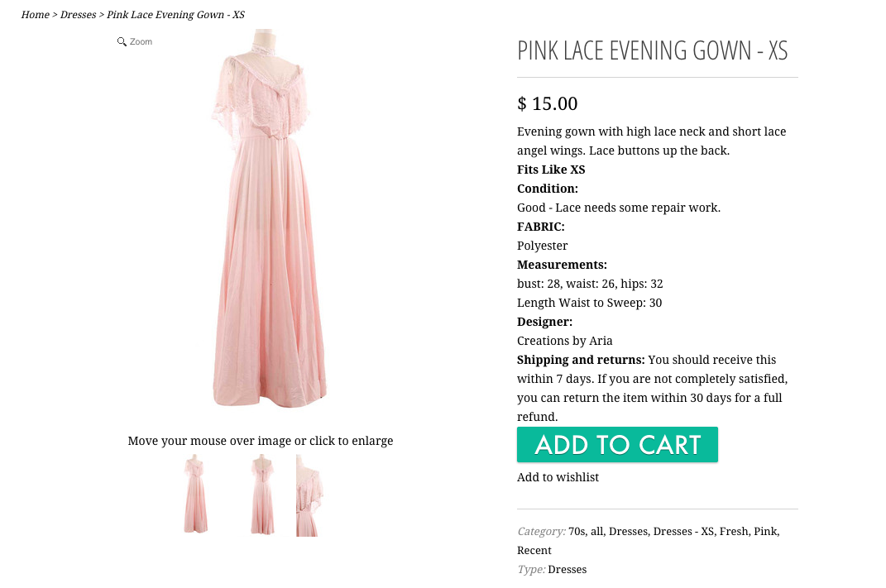886x588 pixels.
Task: Click the Zoom magnifier icon
Action: click(122, 41)
